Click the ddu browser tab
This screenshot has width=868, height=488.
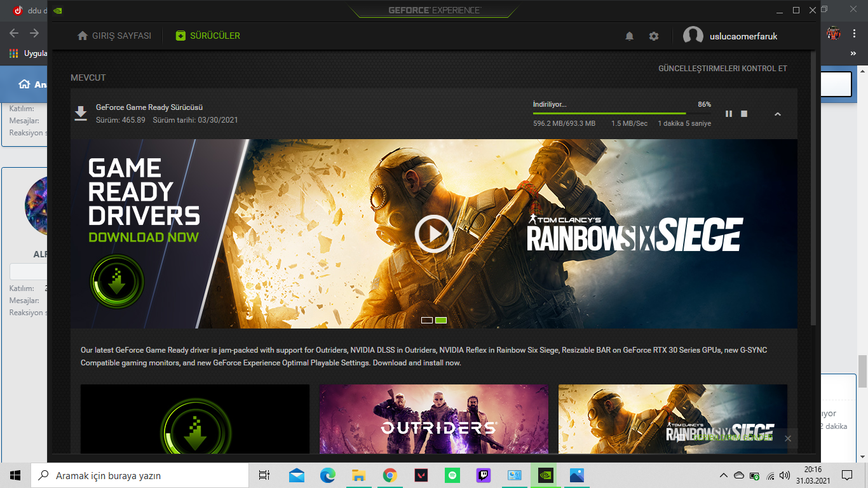click(29, 10)
